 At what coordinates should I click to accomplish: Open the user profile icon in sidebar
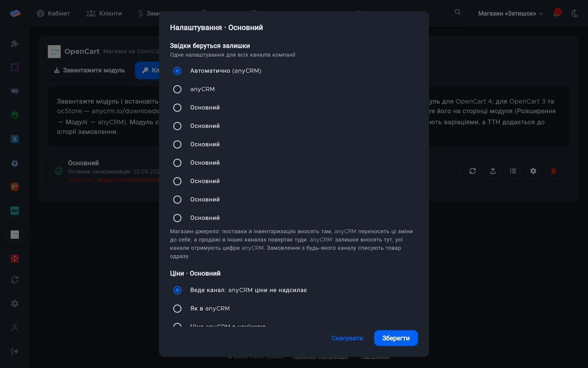point(15,328)
